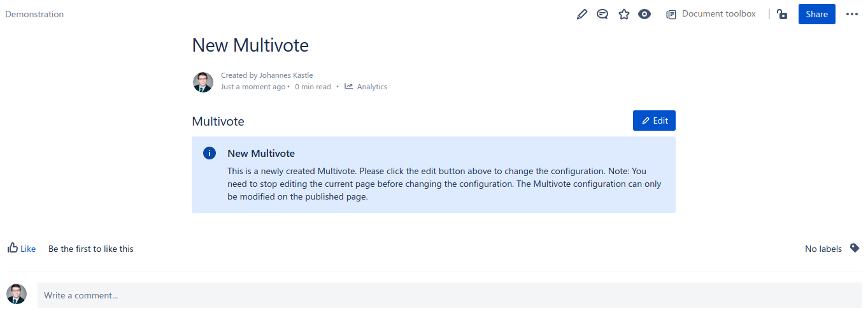Screen dimensions: 868x315
Task: Click the Analytics chart icon
Action: tap(349, 87)
